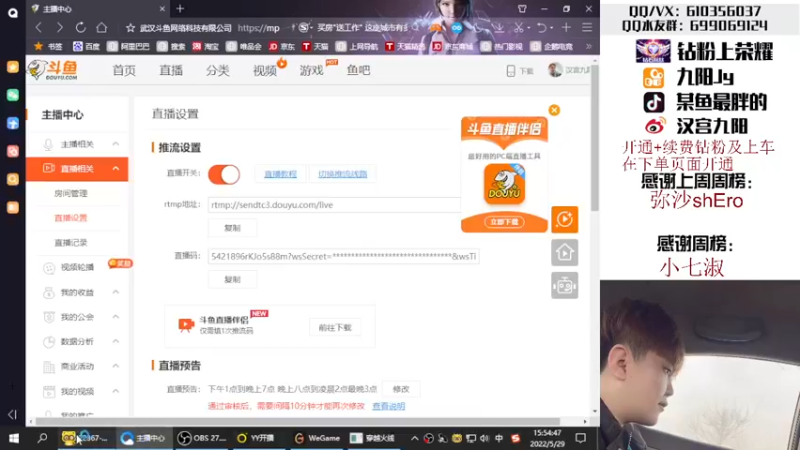Click the browser back arrow
800x450 pixels.
tap(39, 28)
